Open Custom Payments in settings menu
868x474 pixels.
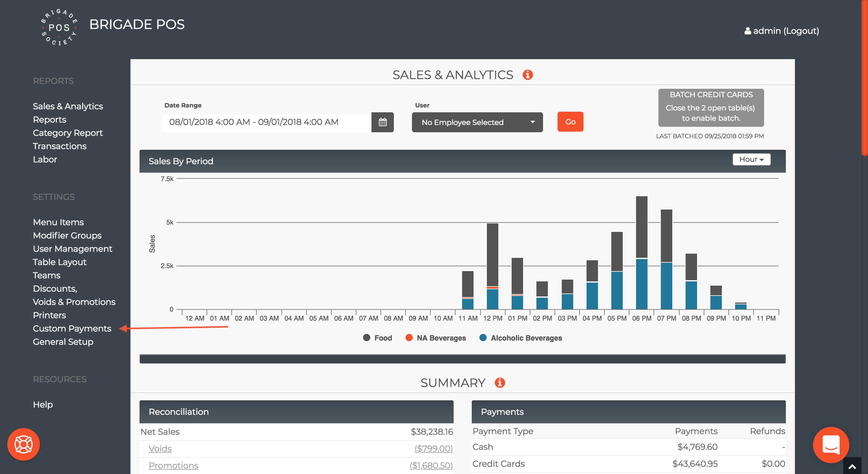click(x=72, y=328)
